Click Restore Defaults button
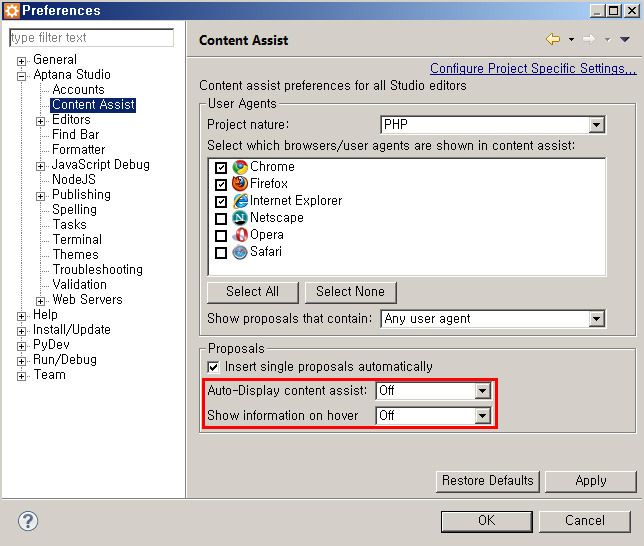Image resolution: width=644 pixels, height=546 pixels. coord(488,481)
